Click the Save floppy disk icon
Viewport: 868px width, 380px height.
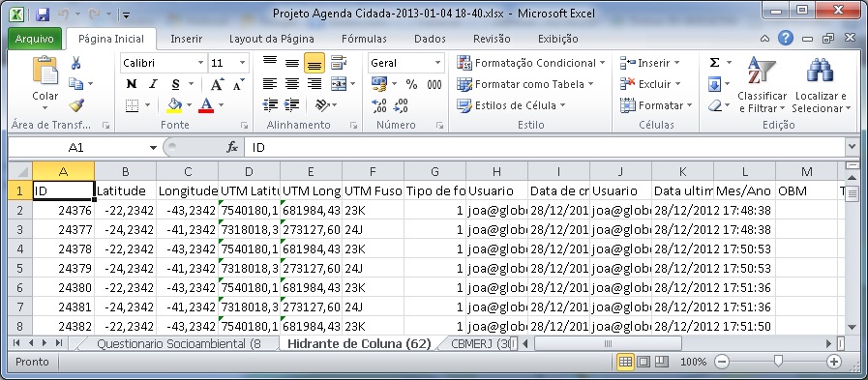[x=42, y=14]
